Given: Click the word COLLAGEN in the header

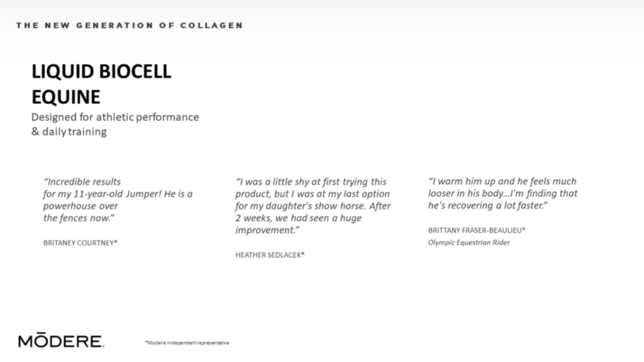Looking at the screenshot, I should coord(211,25).
